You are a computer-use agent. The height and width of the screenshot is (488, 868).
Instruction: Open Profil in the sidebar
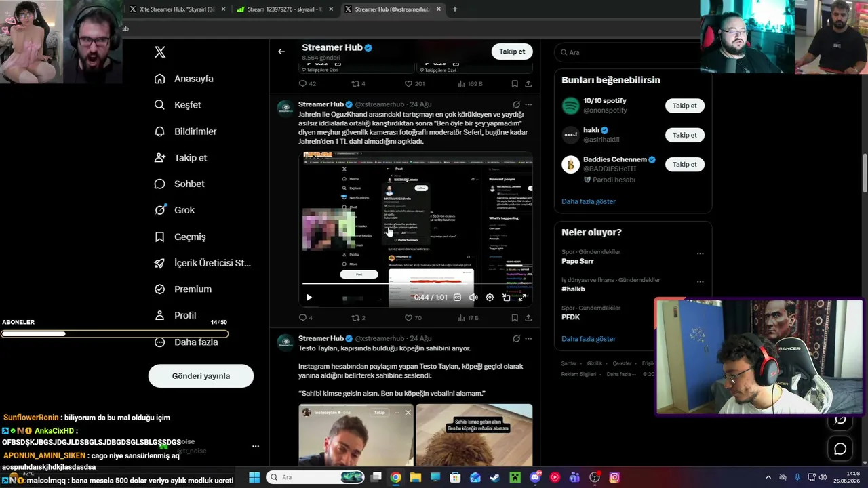click(x=176, y=315)
